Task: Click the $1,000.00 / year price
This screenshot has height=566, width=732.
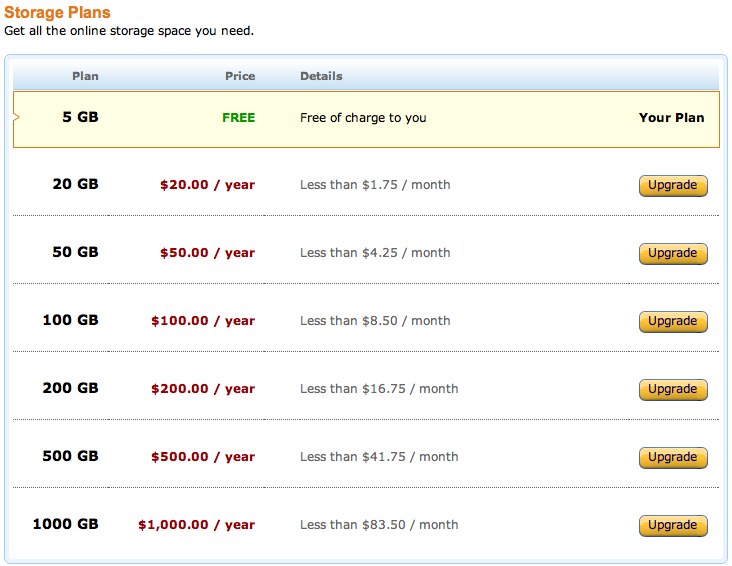Action: click(x=196, y=525)
